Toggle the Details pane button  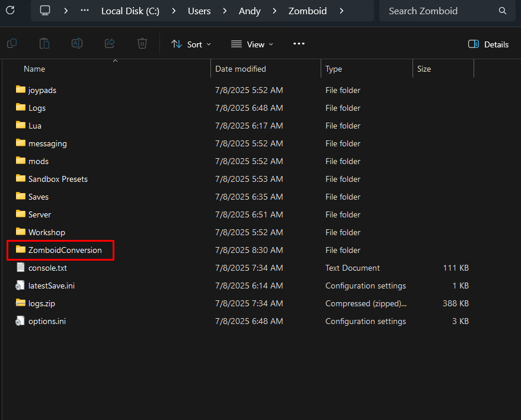488,44
